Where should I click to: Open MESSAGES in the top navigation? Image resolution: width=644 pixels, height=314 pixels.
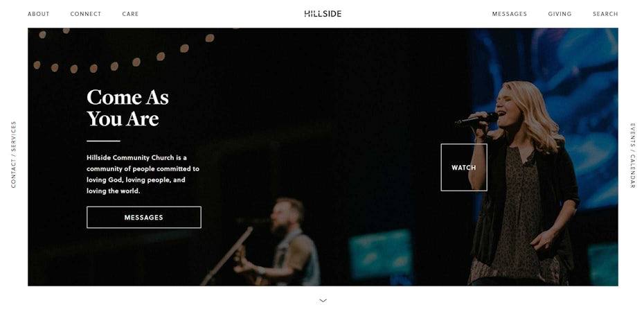(x=509, y=14)
